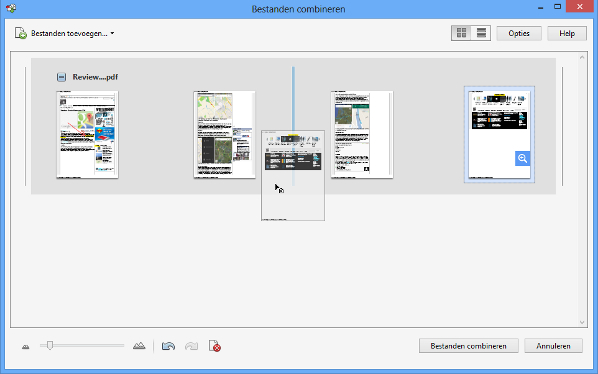Screen dimensions: 598x374
Task: Click the Help button
Action: click(567, 33)
